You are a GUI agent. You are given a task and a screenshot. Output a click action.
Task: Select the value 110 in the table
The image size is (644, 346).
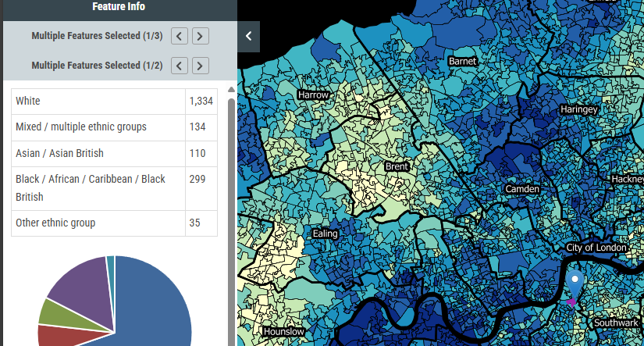[x=197, y=154]
